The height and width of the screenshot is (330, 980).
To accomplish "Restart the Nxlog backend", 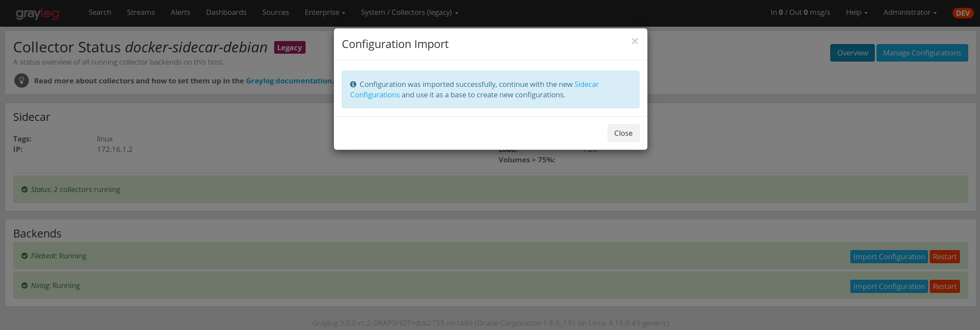I will tap(944, 286).
